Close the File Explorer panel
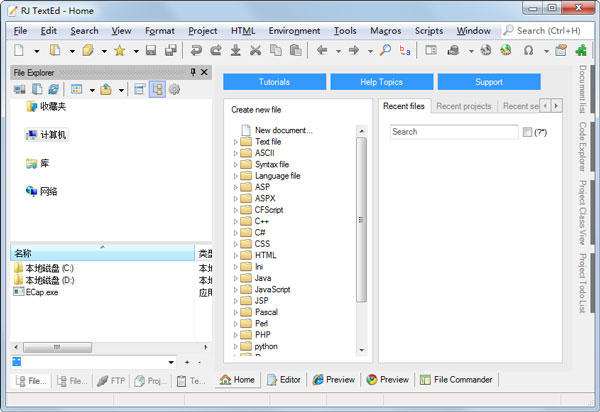Image resolution: width=600 pixels, height=412 pixels. coord(204,72)
